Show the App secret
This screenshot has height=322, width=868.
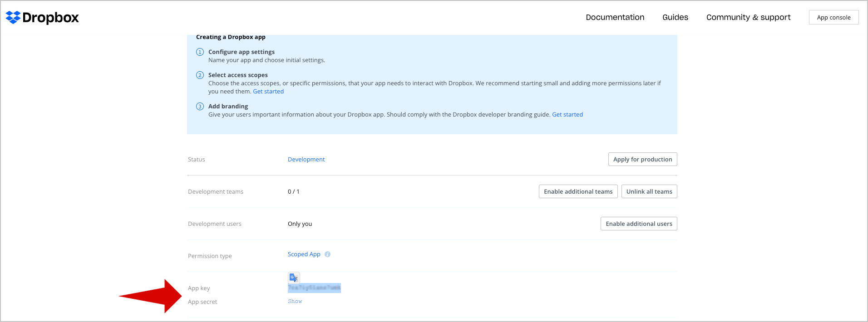(295, 301)
